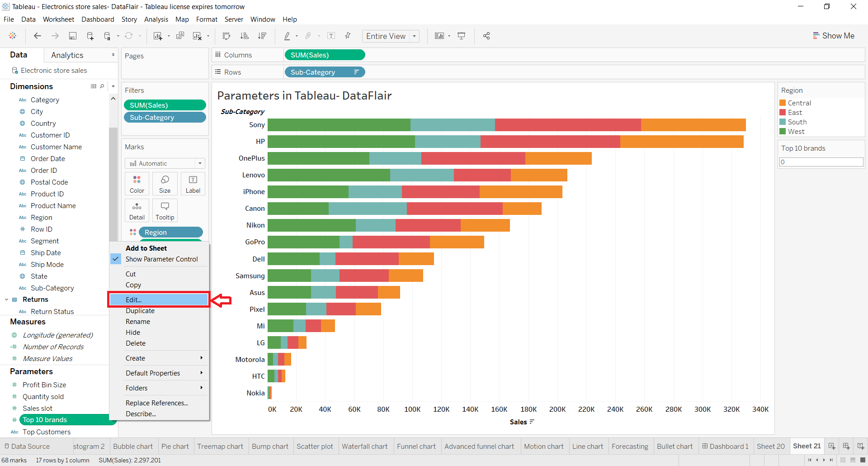Collapse the Returns group in Dimensions

pyautogui.click(x=6, y=299)
